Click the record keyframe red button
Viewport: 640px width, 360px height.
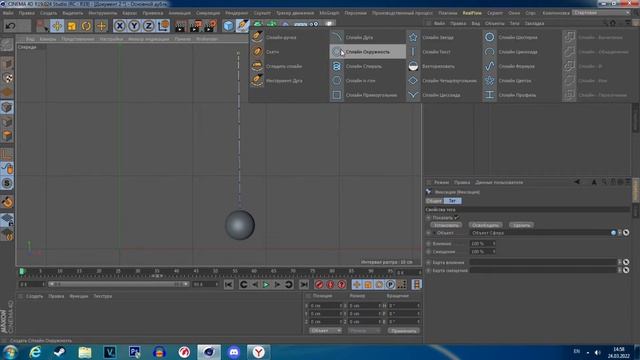pyautogui.click(x=319, y=284)
